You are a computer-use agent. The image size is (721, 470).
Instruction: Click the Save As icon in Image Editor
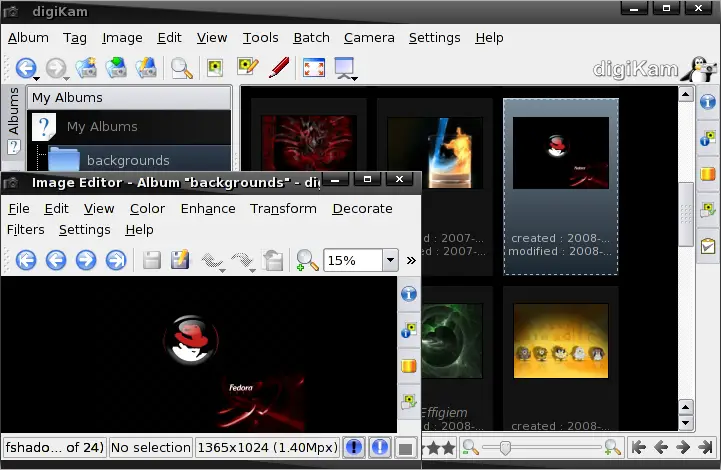[x=180, y=259]
